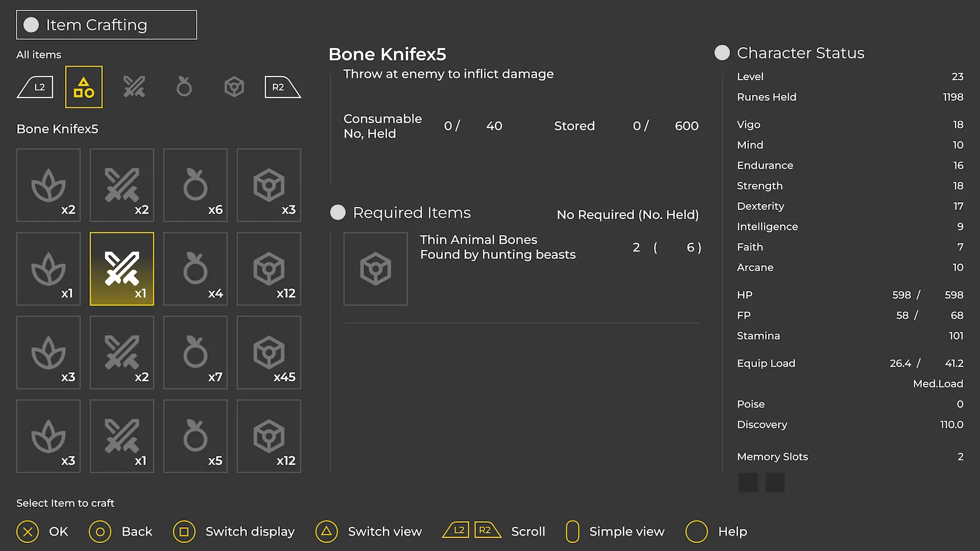Select the cube item with x45 count
Image resolution: width=980 pixels, height=551 pixels.
269,353
